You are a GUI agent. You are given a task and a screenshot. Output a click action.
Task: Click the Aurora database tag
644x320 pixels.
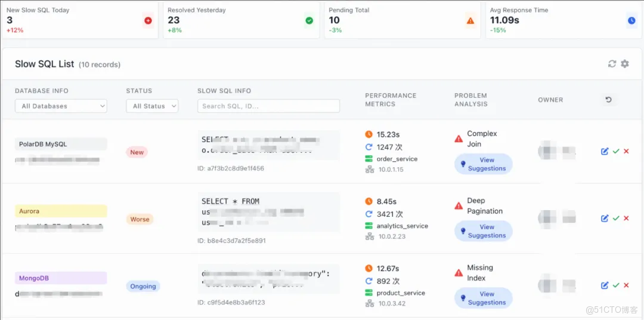pos(61,211)
